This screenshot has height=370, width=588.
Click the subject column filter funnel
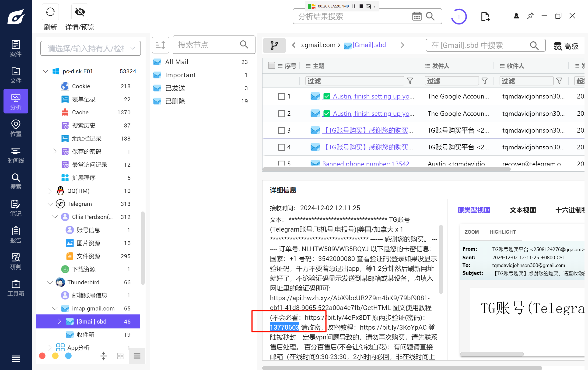[x=410, y=81]
